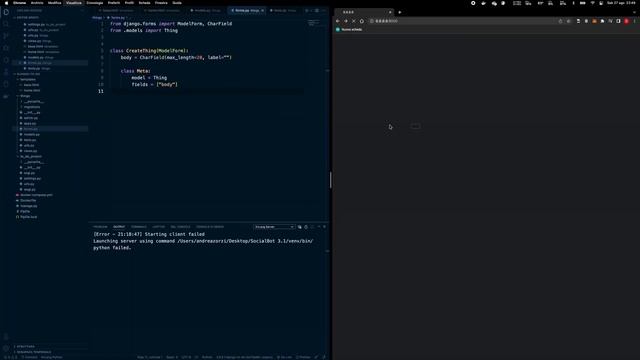640x360 pixels.
Task: Bookmark this page with Chrome's star icon
Action: (x=569, y=21)
